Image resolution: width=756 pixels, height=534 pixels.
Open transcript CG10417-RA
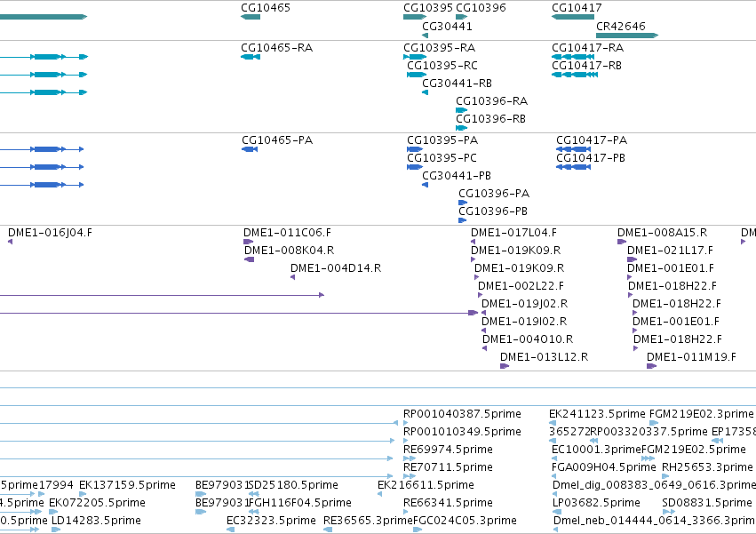pyautogui.click(x=587, y=48)
